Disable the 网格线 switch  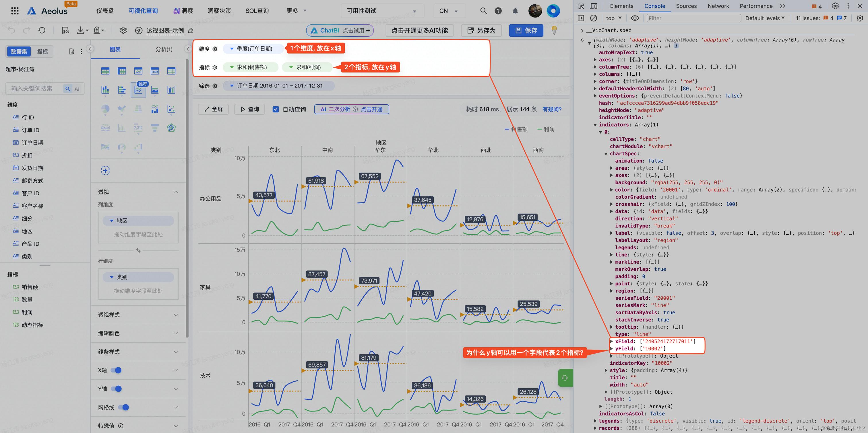coord(124,407)
